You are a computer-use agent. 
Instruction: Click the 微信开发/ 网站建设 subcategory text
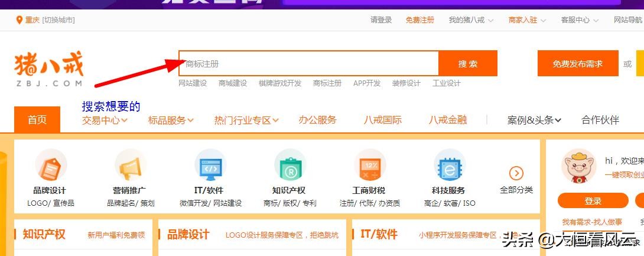(211, 203)
